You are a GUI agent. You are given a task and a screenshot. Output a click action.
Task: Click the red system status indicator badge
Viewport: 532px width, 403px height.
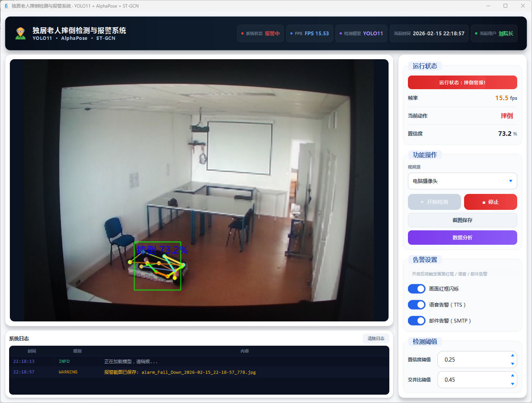[x=260, y=33]
